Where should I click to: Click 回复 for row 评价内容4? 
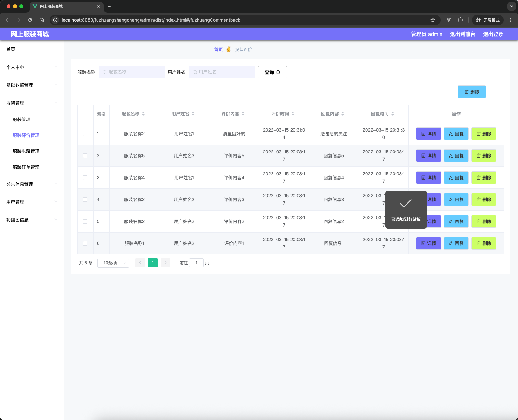(456, 178)
